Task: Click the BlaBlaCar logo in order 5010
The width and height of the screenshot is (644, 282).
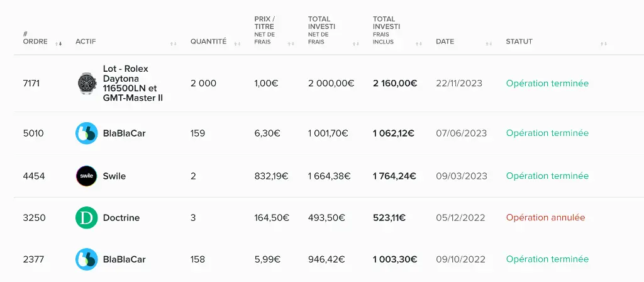Action: 87,133
